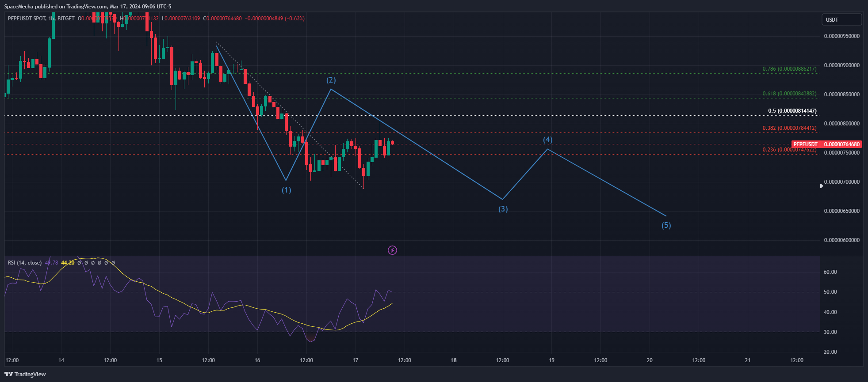Image resolution: width=868 pixels, height=382 pixels.
Task: Select date 15 on the time axis
Action: tap(159, 360)
